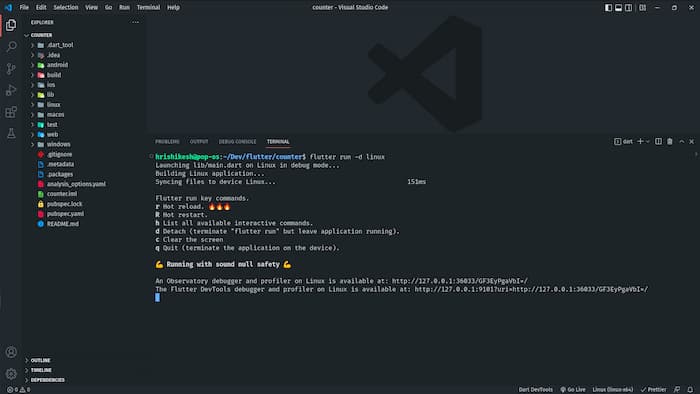Click the Prettier status item
The image size is (700, 394).
654,390
